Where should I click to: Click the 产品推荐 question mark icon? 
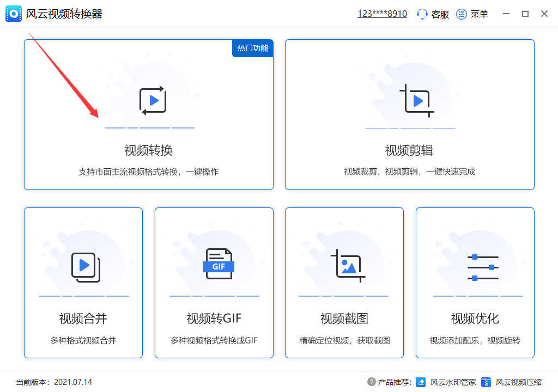click(371, 382)
